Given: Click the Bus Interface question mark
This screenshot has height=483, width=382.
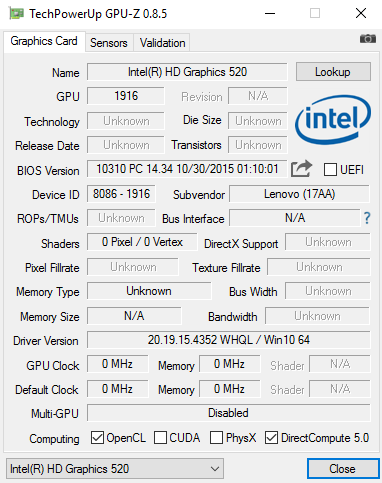Looking at the screenshot, I should 367,218.
